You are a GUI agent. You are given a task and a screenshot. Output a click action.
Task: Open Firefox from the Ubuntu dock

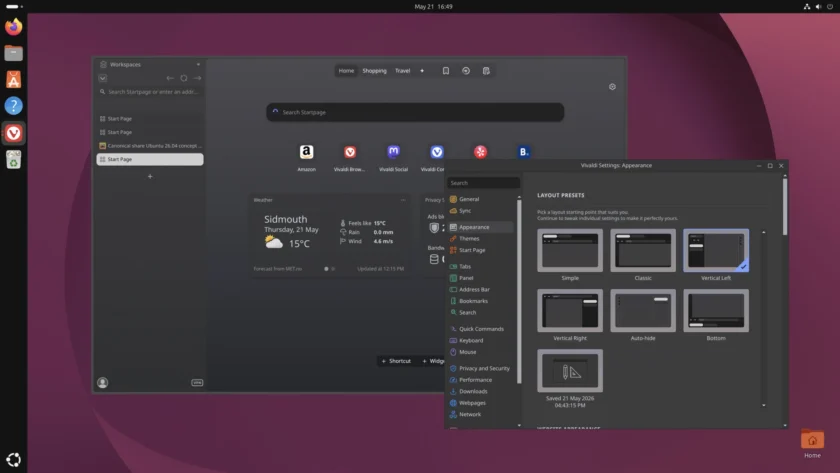tap(13, 26)
